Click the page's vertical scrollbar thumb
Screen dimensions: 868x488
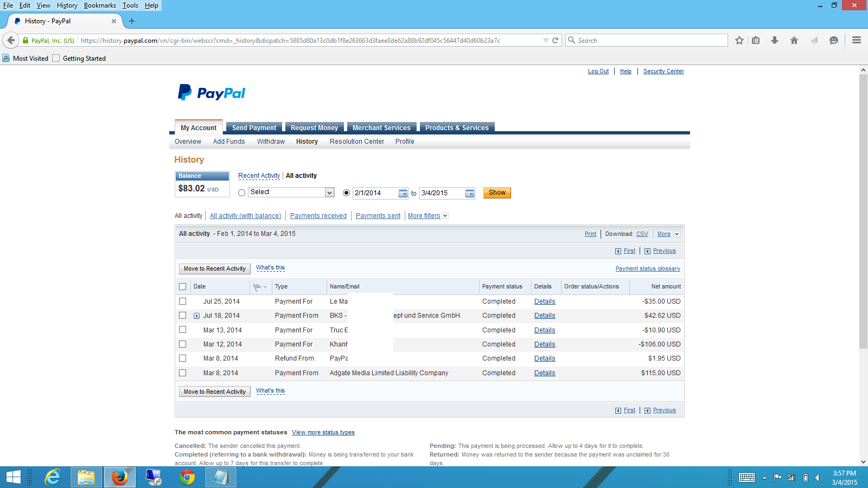click(863, 211)
